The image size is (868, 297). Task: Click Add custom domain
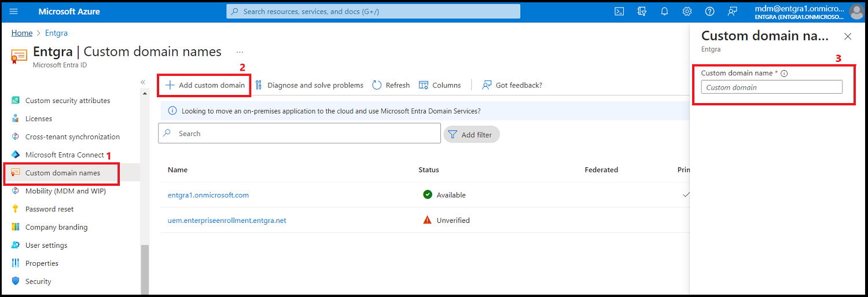point(205,85)
